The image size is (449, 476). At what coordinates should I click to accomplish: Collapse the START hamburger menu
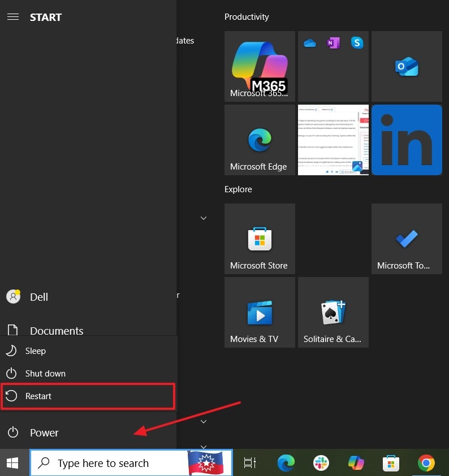[x=13, y=17]
